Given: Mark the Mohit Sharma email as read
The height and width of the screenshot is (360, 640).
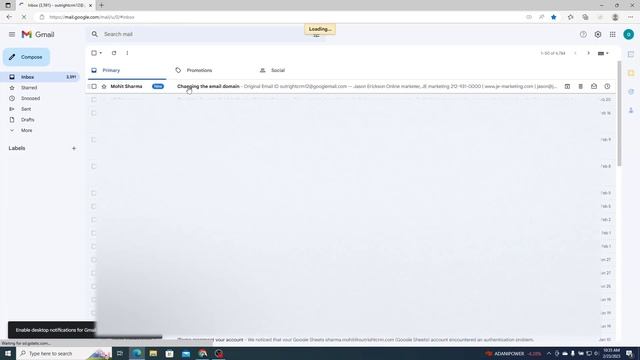Looking at the screenshot, I should point(593,87).
